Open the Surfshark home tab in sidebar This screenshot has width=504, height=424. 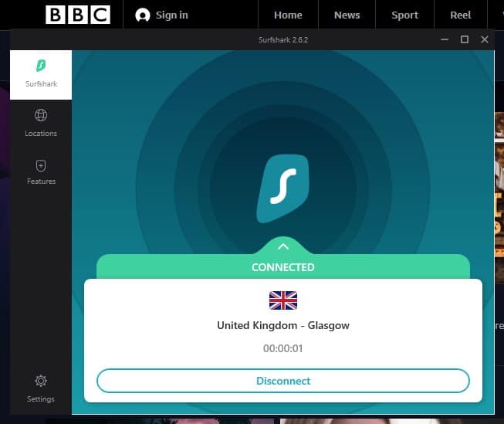coord(41,75)
